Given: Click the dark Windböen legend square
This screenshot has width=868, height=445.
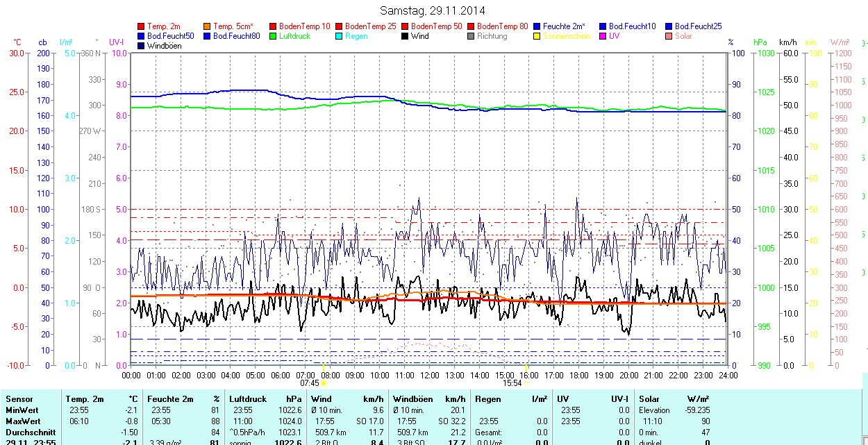Looking at the screenshot, I should tap(141, 46).
